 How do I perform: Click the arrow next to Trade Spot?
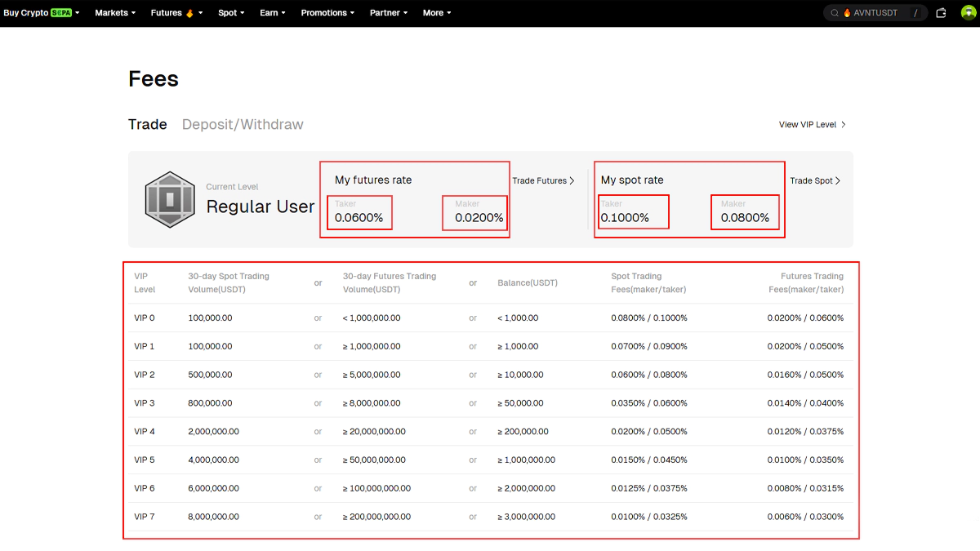coord(838,180)
